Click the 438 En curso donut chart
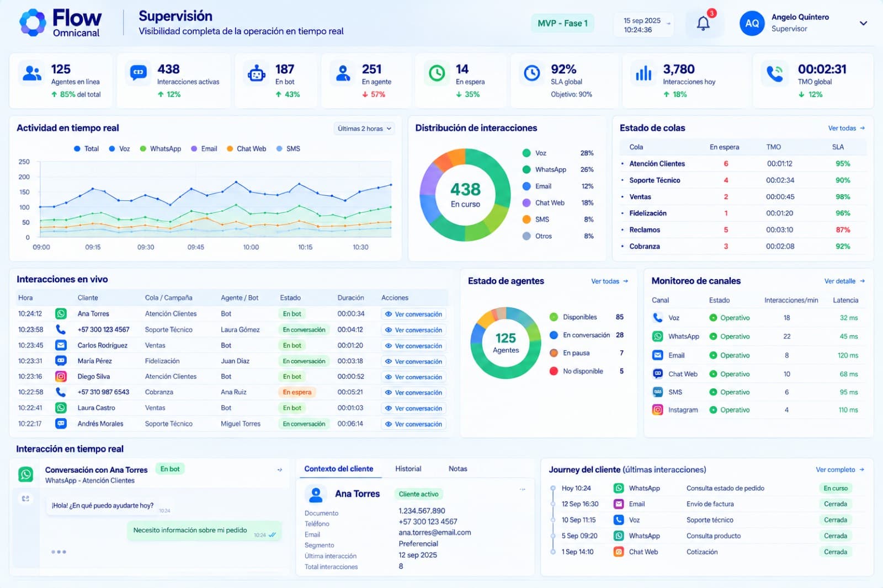This screenshot has height=588, width=883. click(x=465, y=194)
